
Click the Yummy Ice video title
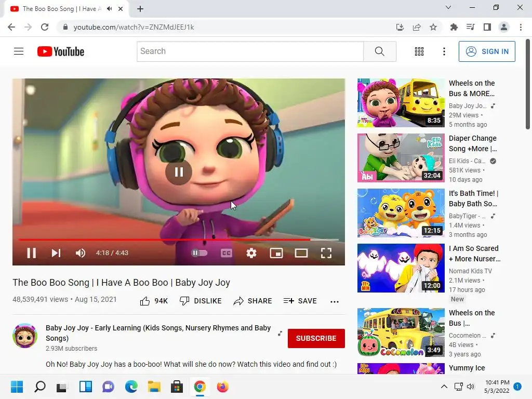click(467, 368)
